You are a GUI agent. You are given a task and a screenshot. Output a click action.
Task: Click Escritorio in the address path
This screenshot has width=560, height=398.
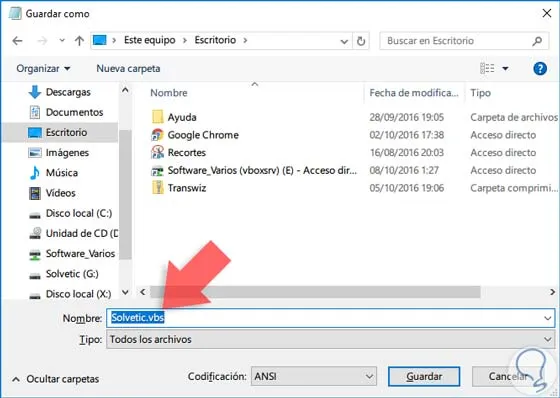(x=215, y=40)
